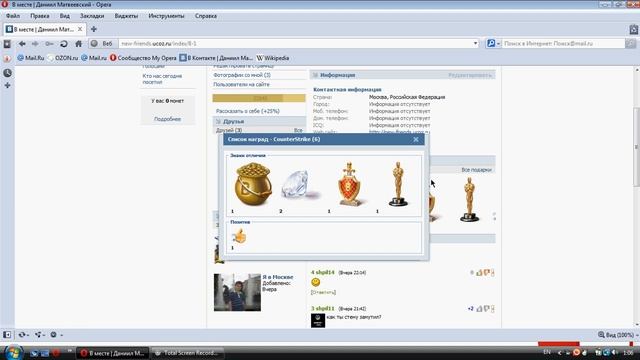Close the awards list dialog
The height and width of the screenshot is (360, 640).
pyautogui.click(x=416, y=139)
